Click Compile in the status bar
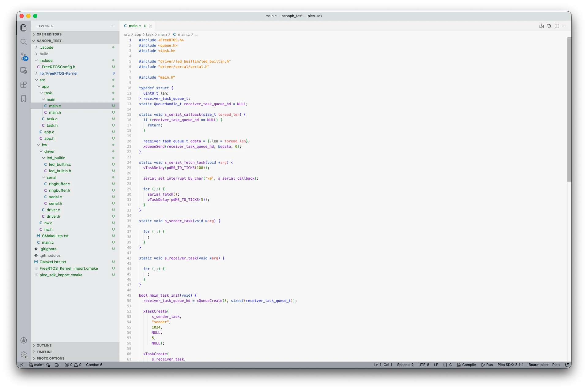This screenshot has width=588, height=390. point(466,365)
